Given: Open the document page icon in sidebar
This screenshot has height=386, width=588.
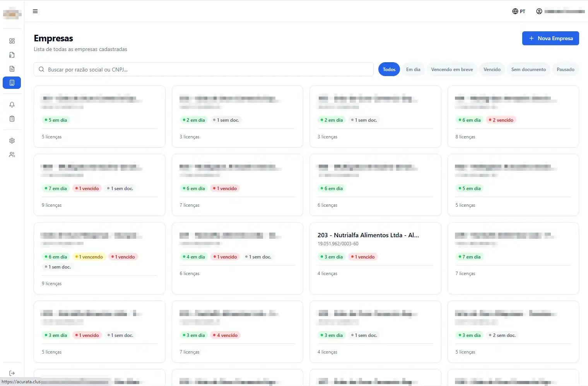Looking at the screenshot, I should (12, 69).
